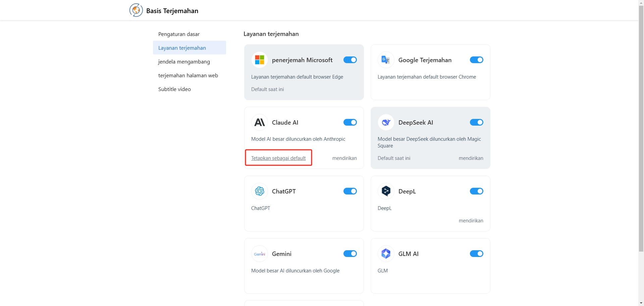Toggle the DeepL service switch
This screenshot has width=644, height=306.
pyautogui.click(x=477, y=191)
